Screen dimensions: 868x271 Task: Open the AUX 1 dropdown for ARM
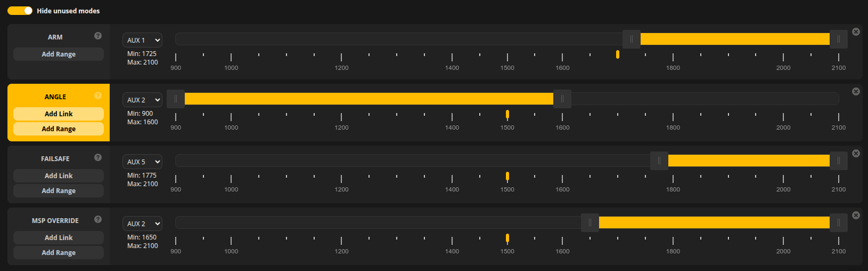pos(142,40)
